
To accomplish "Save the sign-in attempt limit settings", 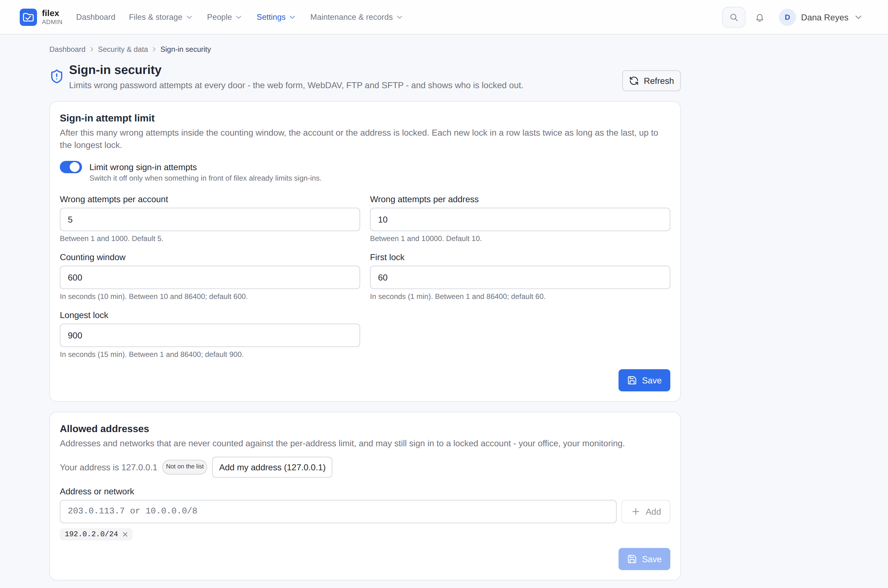I will tap(644, 380).
